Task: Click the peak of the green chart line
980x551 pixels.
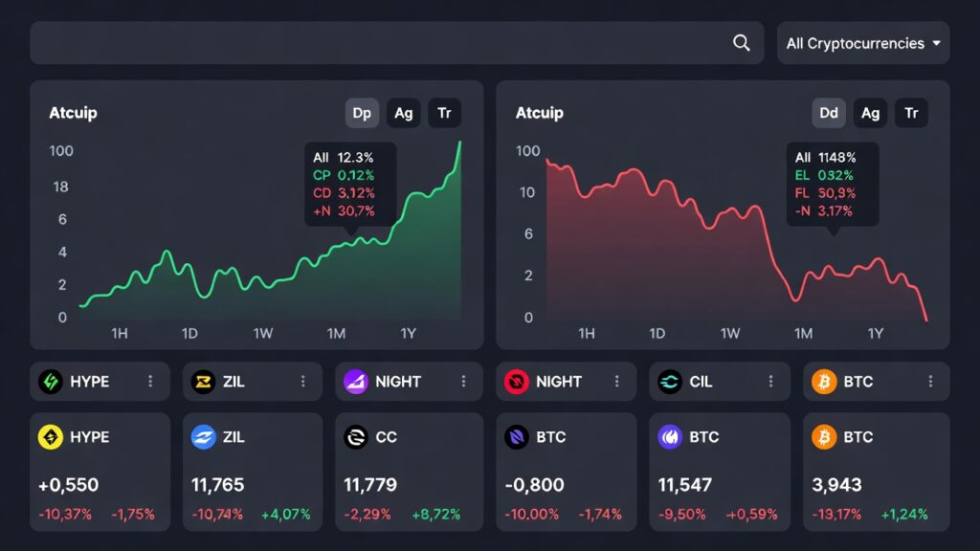Action: point(459,143)
